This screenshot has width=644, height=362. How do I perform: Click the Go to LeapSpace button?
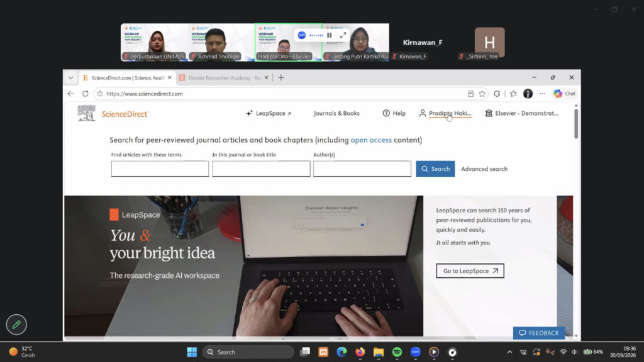470,271
